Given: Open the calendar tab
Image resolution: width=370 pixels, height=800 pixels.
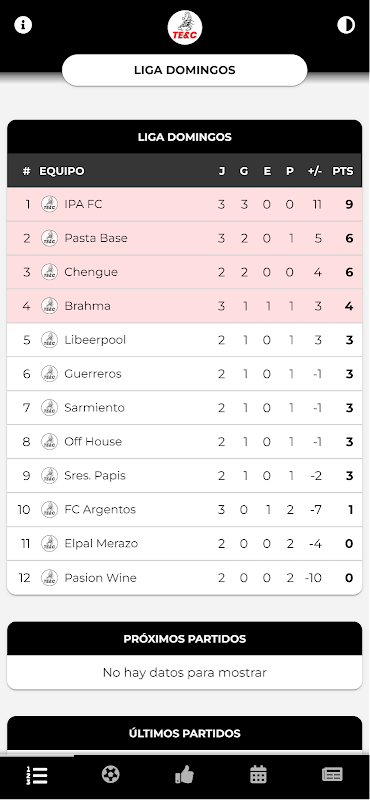Looking at the screenshot, I should (258, 775).
